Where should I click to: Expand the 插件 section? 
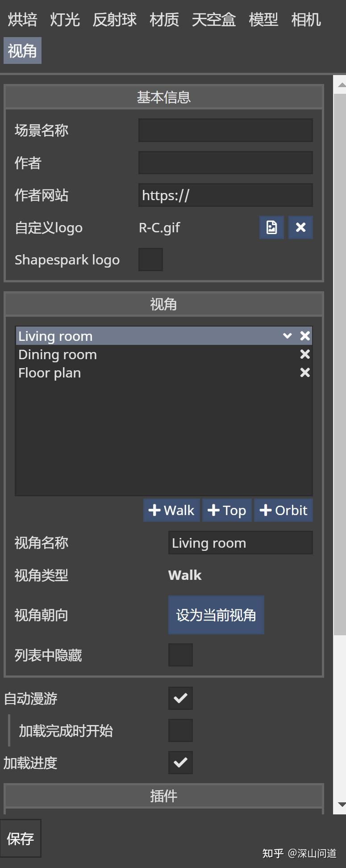tap(164, 795)
